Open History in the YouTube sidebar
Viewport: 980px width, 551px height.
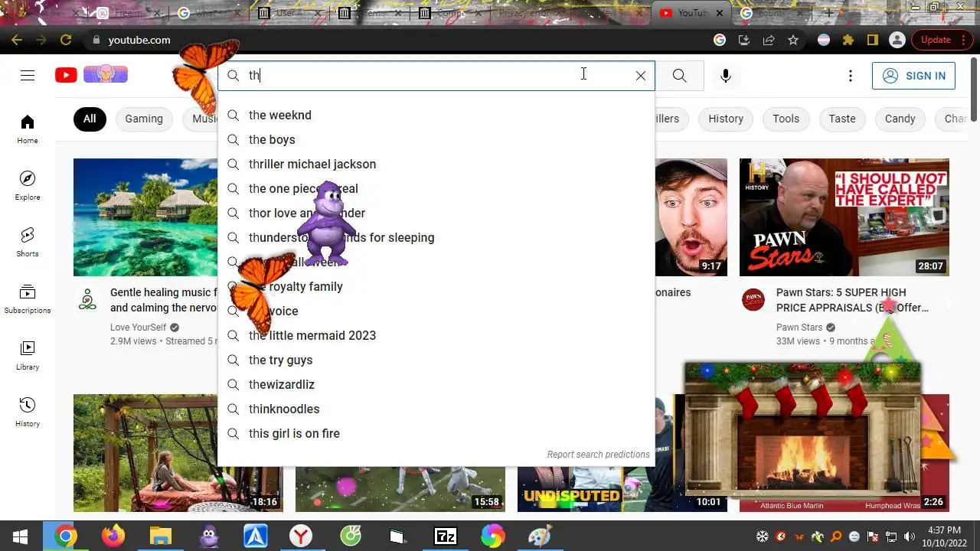[28, 412]
